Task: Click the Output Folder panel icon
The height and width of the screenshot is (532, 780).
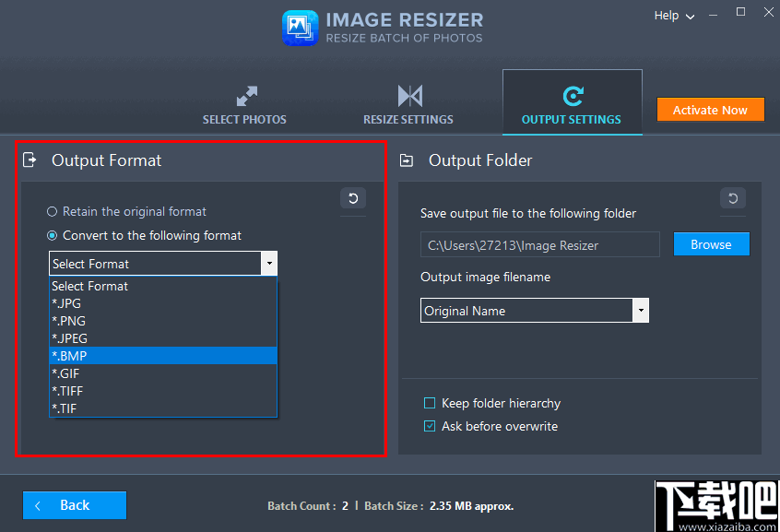Action: coord(406,160)
